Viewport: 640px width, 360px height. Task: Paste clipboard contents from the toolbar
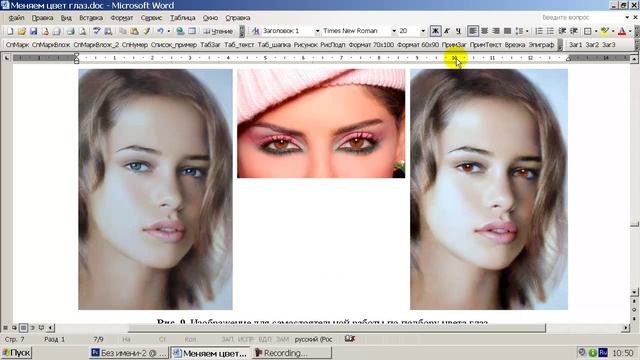coord(134,31)
